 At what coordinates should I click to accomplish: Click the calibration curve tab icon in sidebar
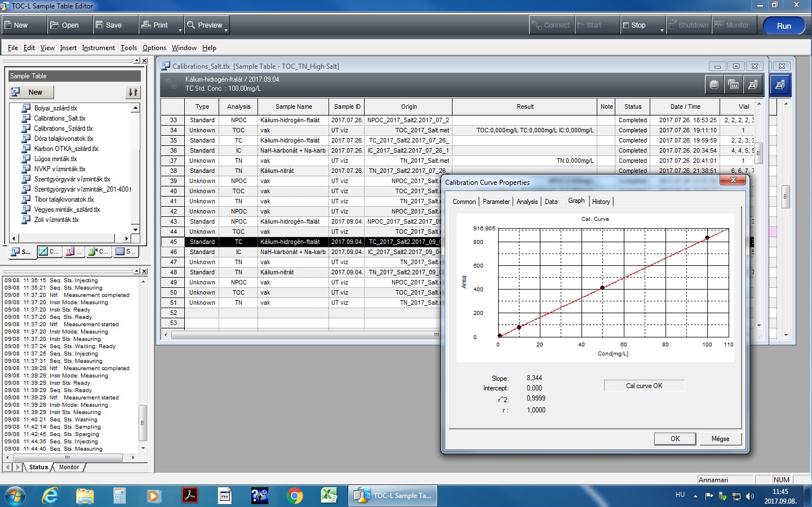(x=49, y=252)
